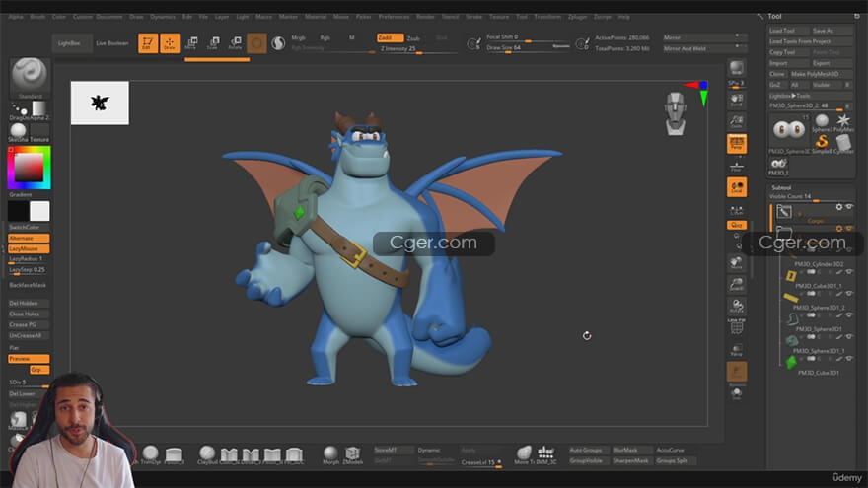Click the Floor grid icon
868x488 pixels.
tap(736, 166)
